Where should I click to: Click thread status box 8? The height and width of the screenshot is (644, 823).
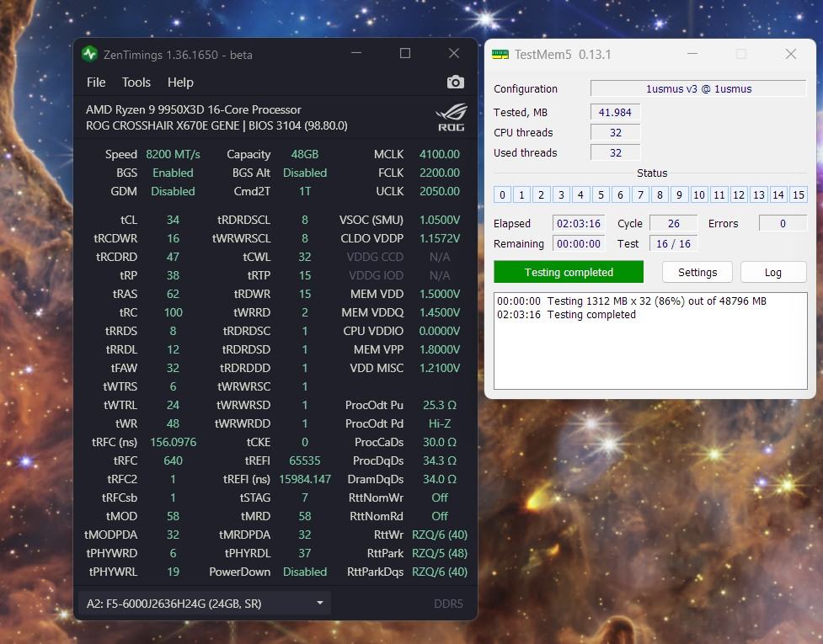tap(660, 195)
